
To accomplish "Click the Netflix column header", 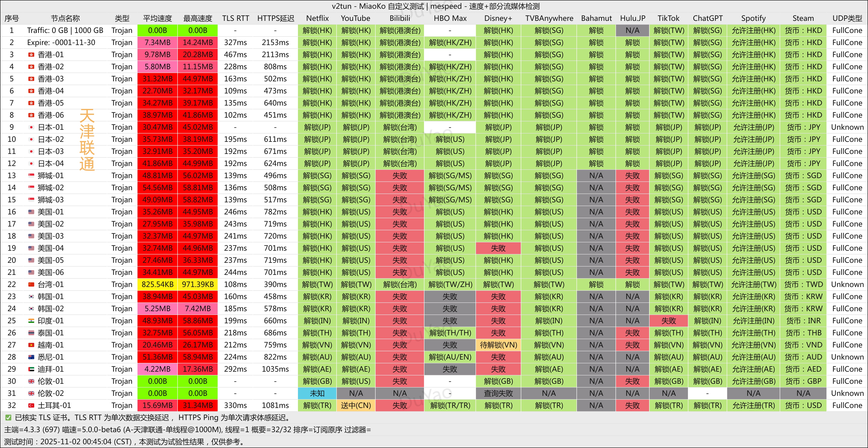I will (317, 18).
